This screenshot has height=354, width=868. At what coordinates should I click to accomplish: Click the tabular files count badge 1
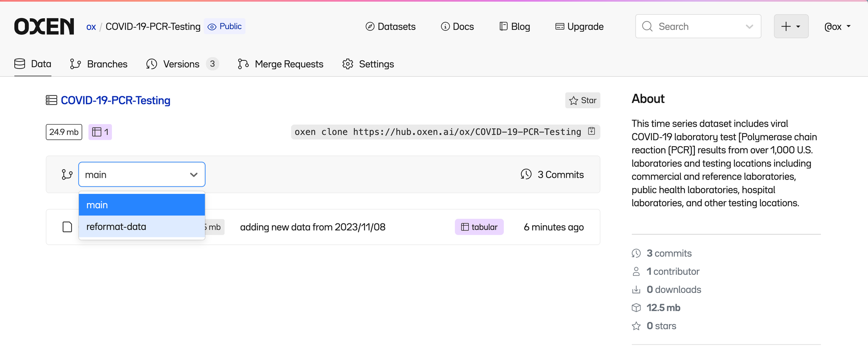pos(100,132)
